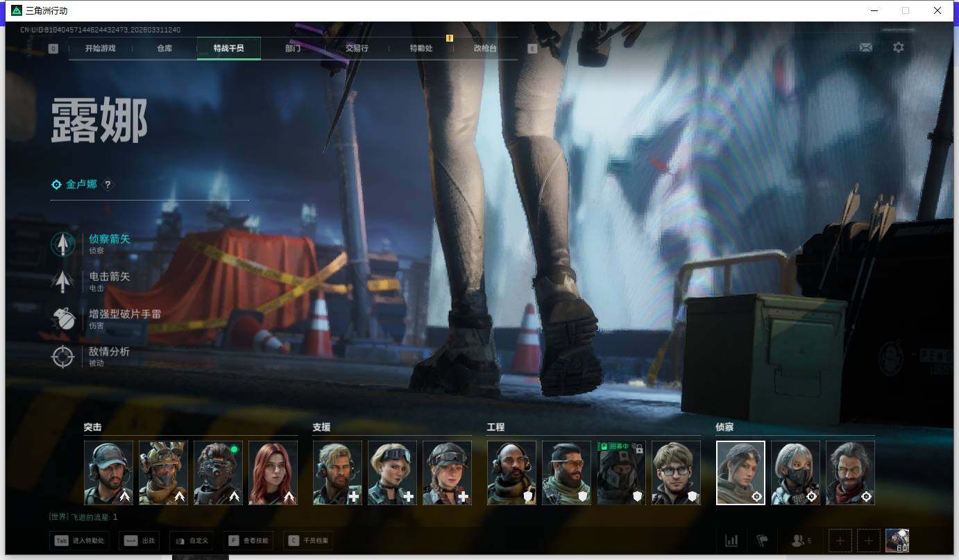The image size is (959, 560).
Task: Select the 敌情分析 passive crosshair icon
Action: pos(63,357)
